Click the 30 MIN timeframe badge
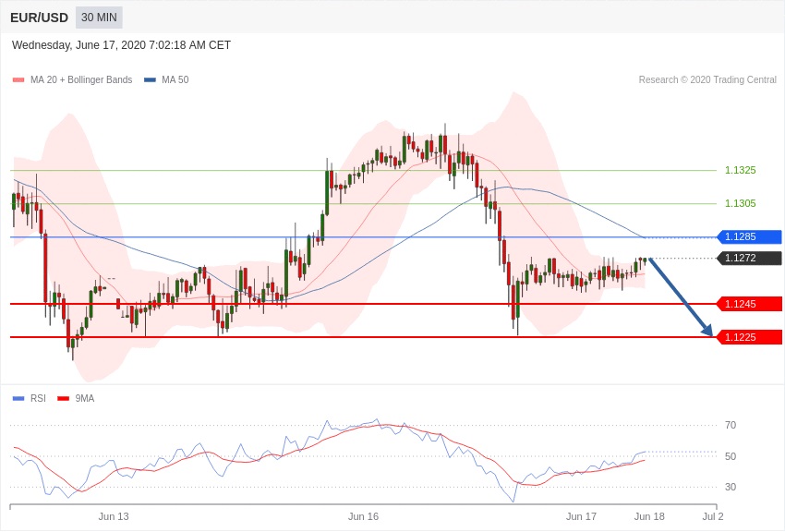Screen dimensions: 785x532 point(99,18)
